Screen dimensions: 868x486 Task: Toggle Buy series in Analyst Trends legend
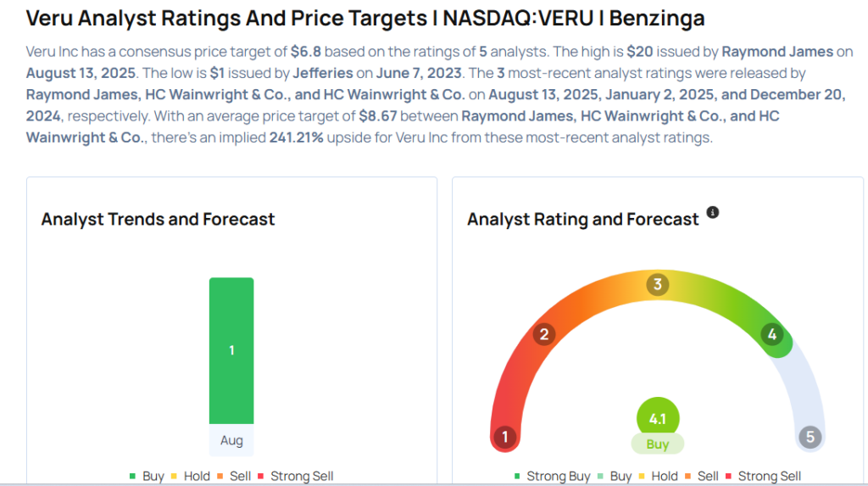tap(147, 476)
